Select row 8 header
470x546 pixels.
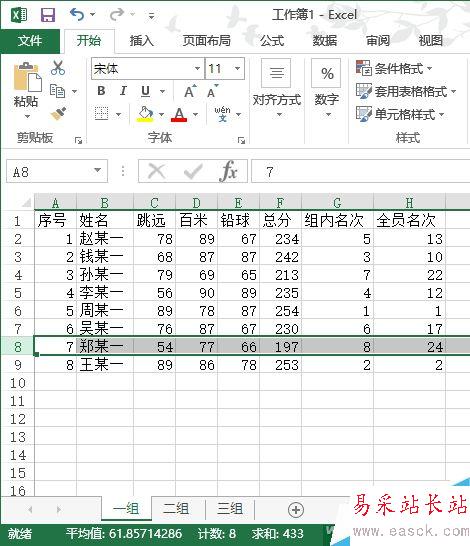pos(17,347)
